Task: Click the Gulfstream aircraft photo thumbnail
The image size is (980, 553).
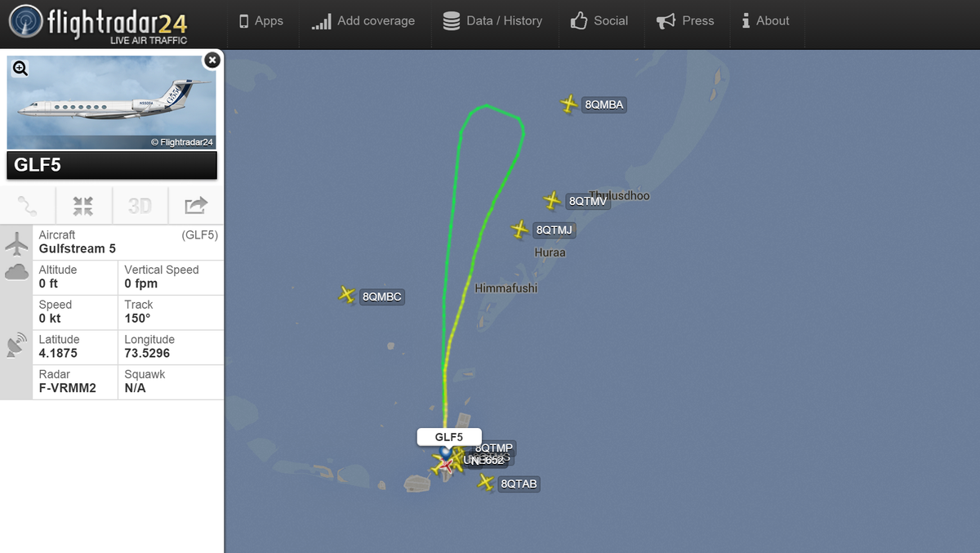Action: (112, 102)
